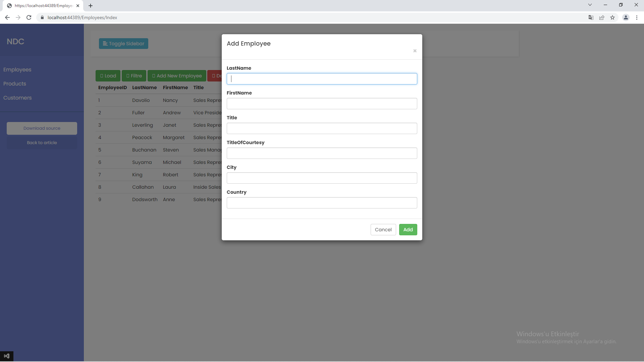Viewport: 644px width, 362px height.
Task: Follow the Back to article link
Action: [42, 142]
